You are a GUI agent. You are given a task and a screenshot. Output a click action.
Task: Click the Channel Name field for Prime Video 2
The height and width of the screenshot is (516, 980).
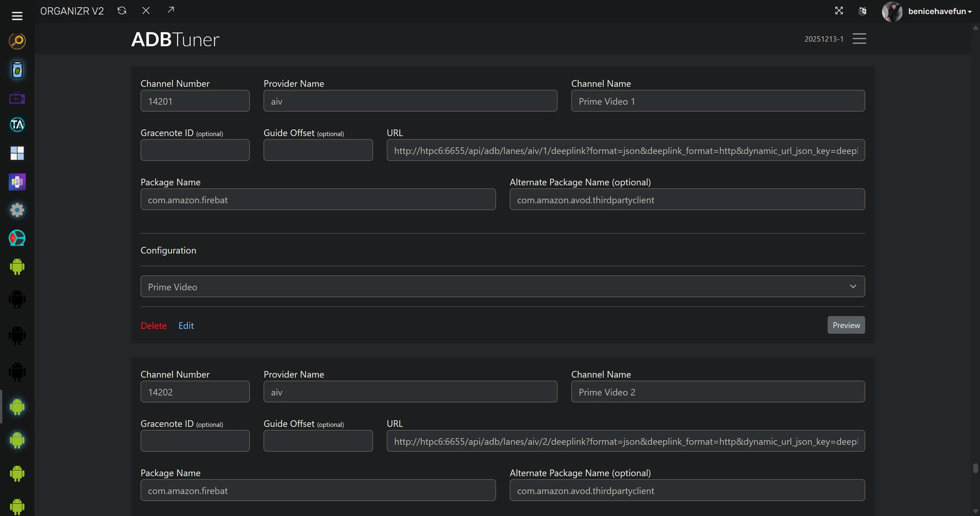point(717,392)
